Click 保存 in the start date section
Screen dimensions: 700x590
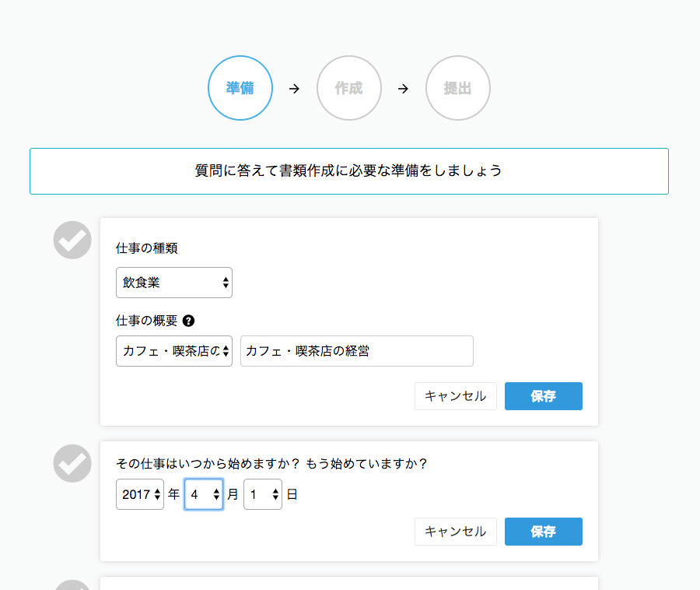coord(544,532)
